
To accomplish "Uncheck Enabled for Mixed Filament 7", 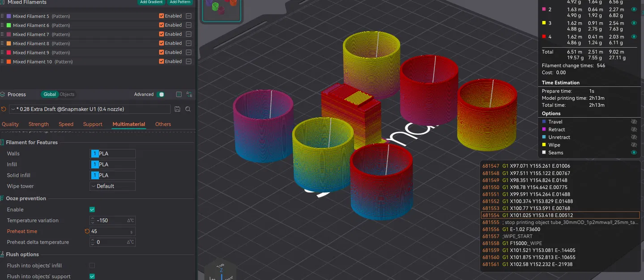I will coord(162,34).
